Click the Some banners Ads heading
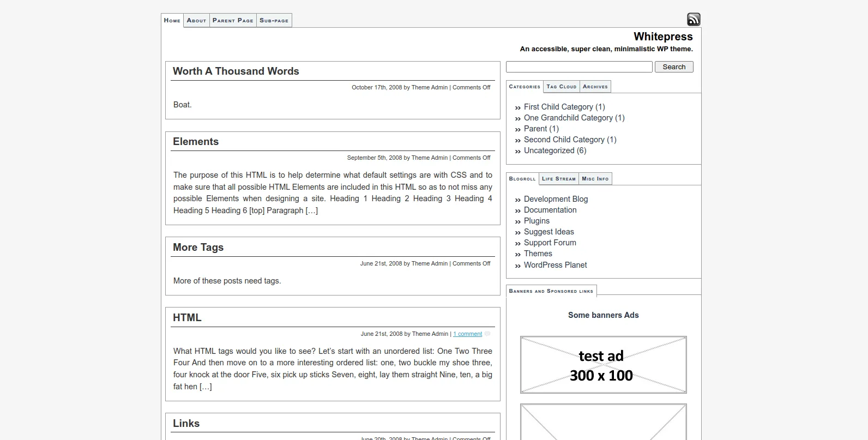 pos(603,315)
